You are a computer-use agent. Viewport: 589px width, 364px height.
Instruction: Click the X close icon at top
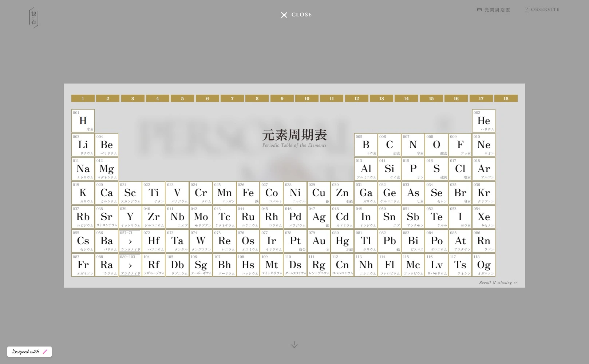(284, 15)
